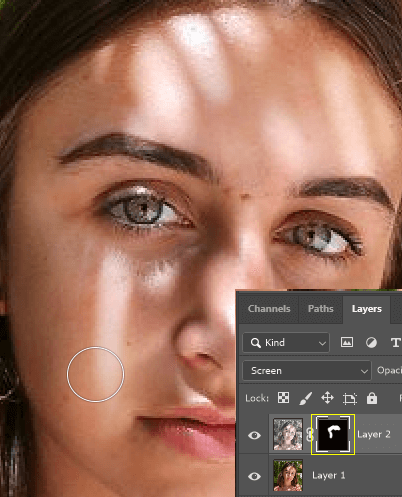Switch to the Channels tab
This screenshot has height=497, width=402.
pos(269,309)
